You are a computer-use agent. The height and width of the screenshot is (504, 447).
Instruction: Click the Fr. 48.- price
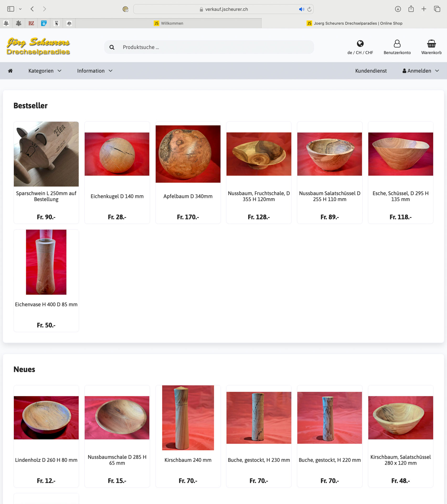click(401, 481)
